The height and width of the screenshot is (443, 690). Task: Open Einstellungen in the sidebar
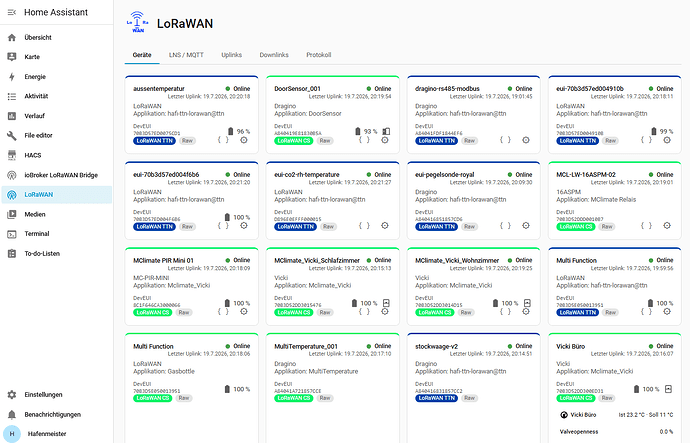point(56,395)
